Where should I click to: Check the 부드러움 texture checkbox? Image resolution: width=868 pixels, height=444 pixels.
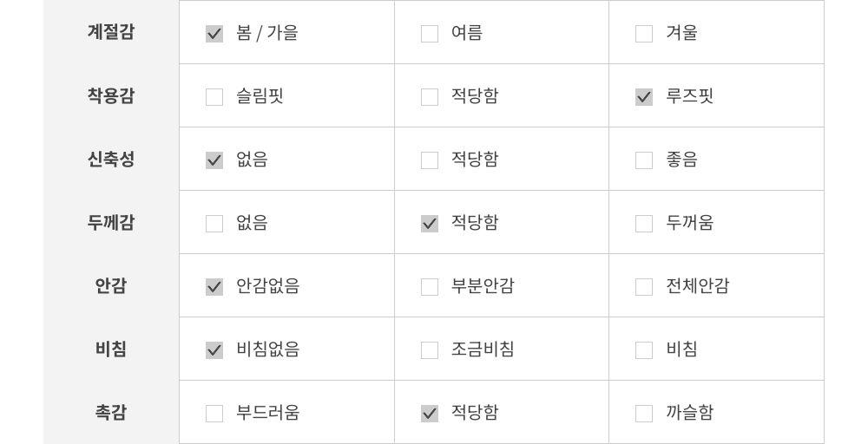click(x=214, y=414)
